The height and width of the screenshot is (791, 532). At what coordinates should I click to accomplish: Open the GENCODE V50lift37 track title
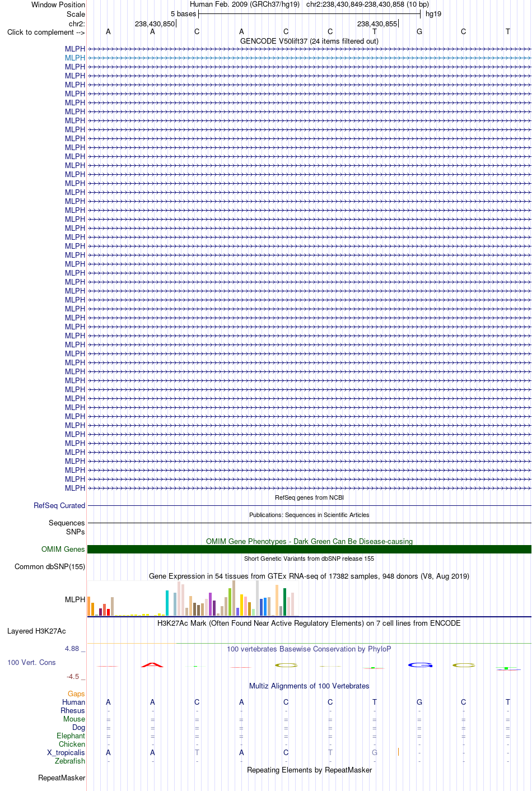click(x=309, y=41)
